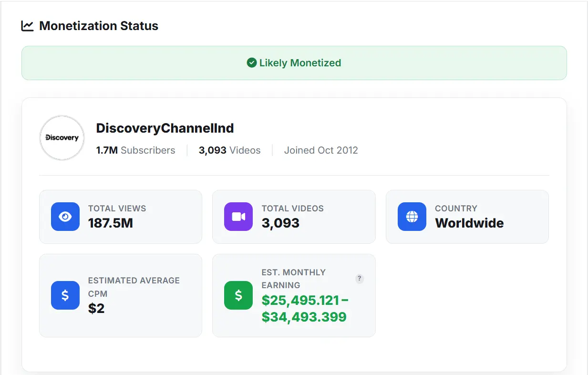Click the Worldwide country value
The image size is (588, 375).
pos(469,223)
